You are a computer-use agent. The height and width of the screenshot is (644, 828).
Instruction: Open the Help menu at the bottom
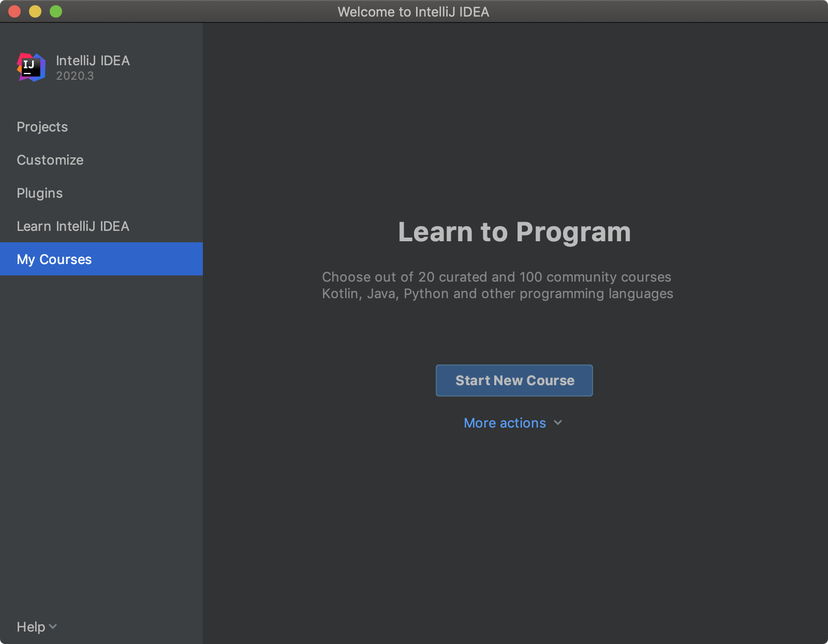(37, 627)
